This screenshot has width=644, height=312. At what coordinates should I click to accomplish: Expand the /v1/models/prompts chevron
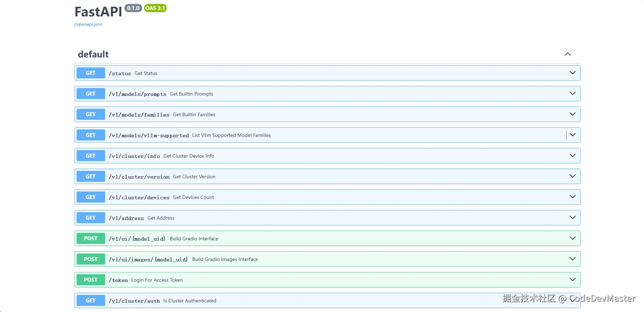[573, 93]
